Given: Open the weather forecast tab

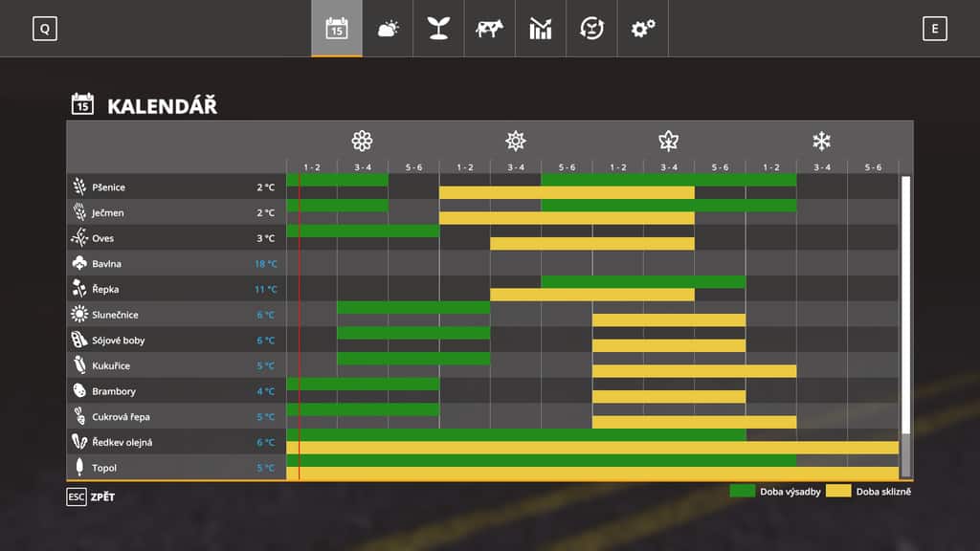Looking at the screenshot, I should (x=388, y=29).
